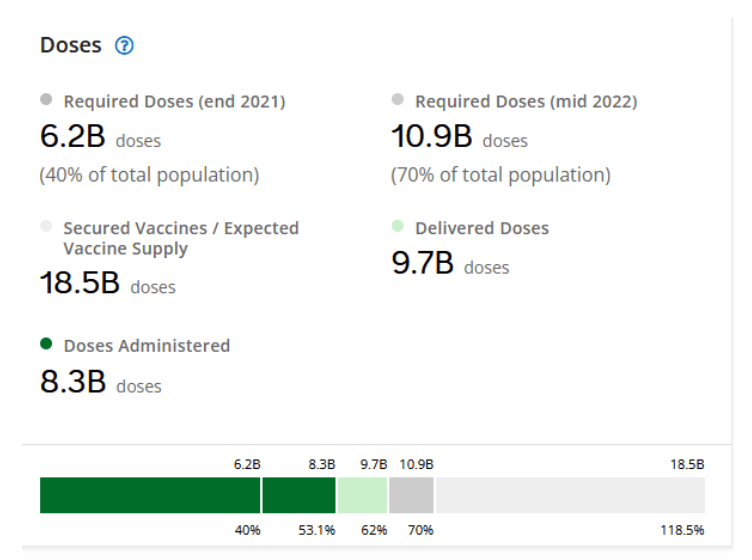Select the Required Doses (mid 2022) legend label

coord(525,101)
